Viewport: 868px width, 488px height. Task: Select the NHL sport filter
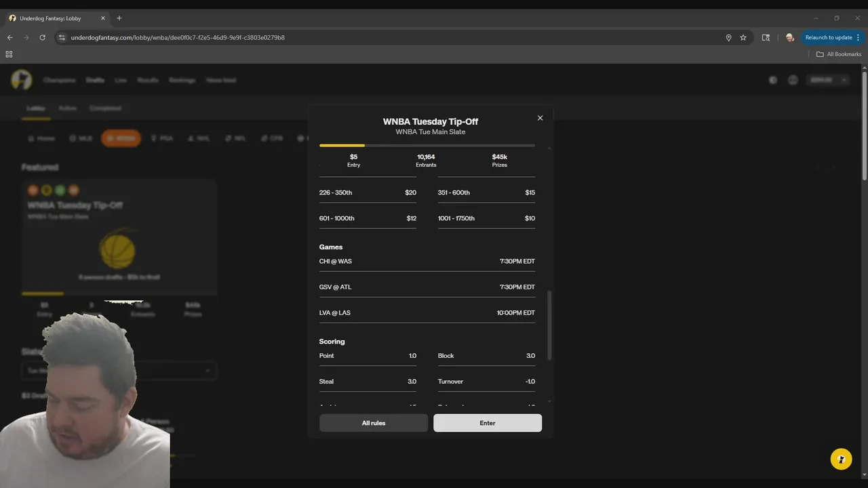(199, 138)
